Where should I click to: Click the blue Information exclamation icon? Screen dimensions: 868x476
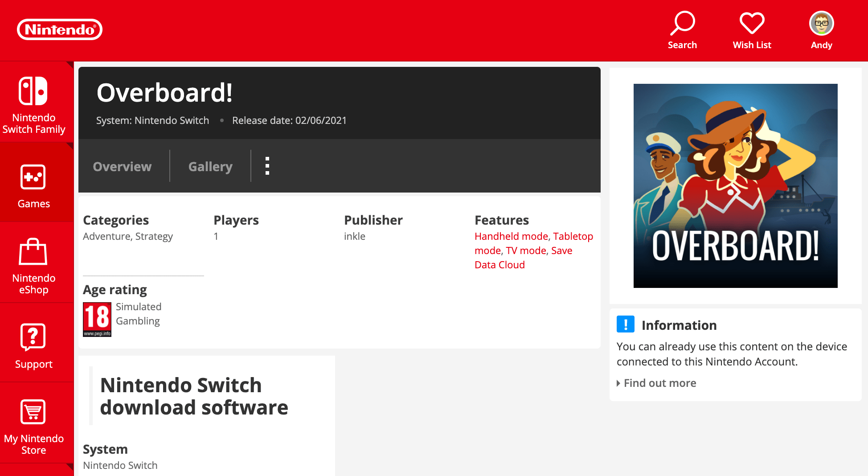[626, 324]
